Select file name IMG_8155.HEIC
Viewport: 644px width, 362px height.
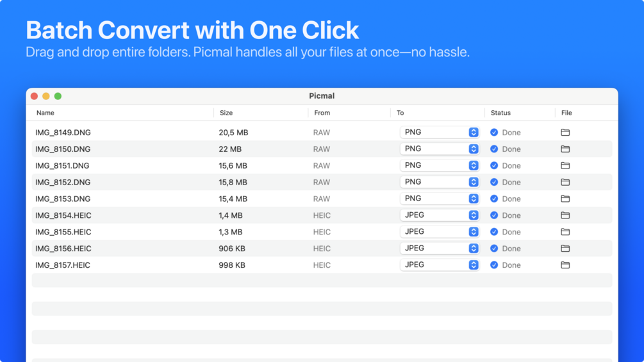tap(63, 232)
